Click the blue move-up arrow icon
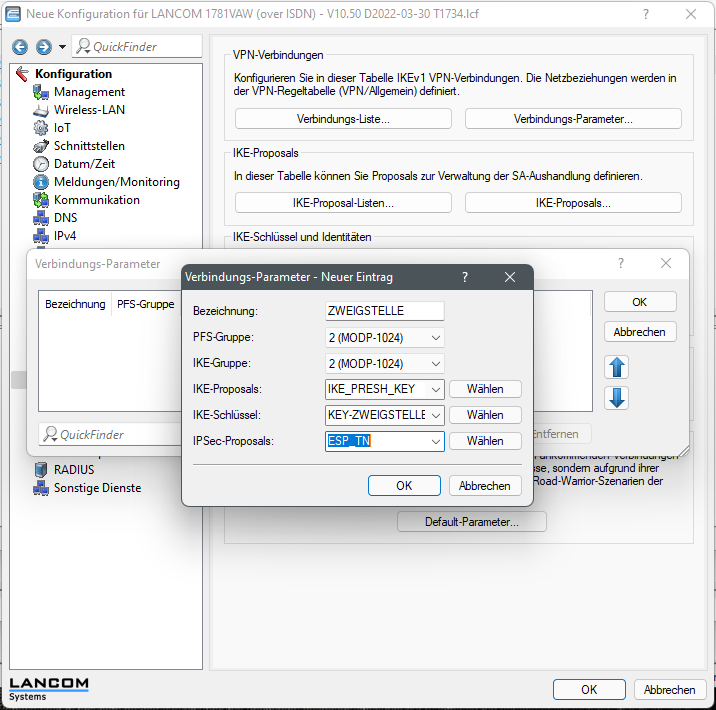Image resolution: width=716 pixels, height=710 pixels. tap(617, 367)
